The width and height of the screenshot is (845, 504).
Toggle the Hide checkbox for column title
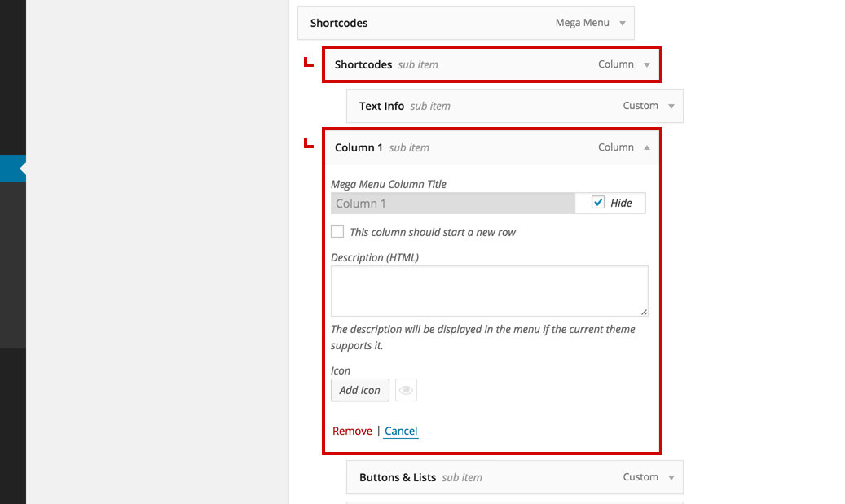pyautogui.click(x=597, y=203)
